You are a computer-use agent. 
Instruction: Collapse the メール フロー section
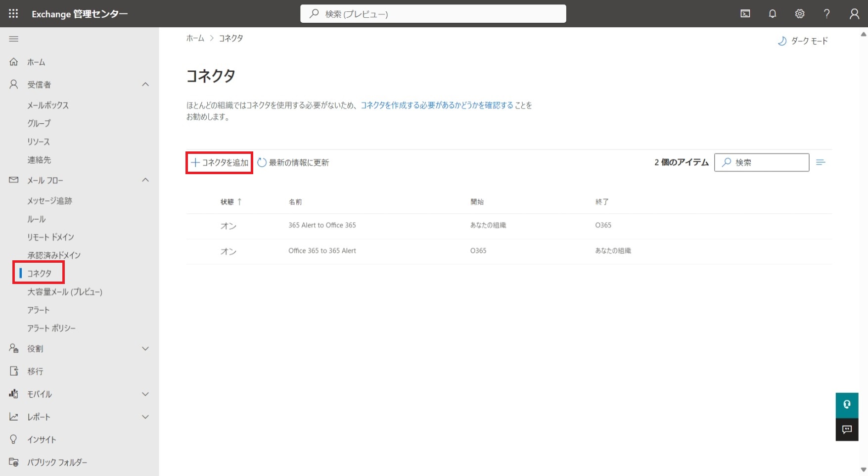(x=145, y=180)
